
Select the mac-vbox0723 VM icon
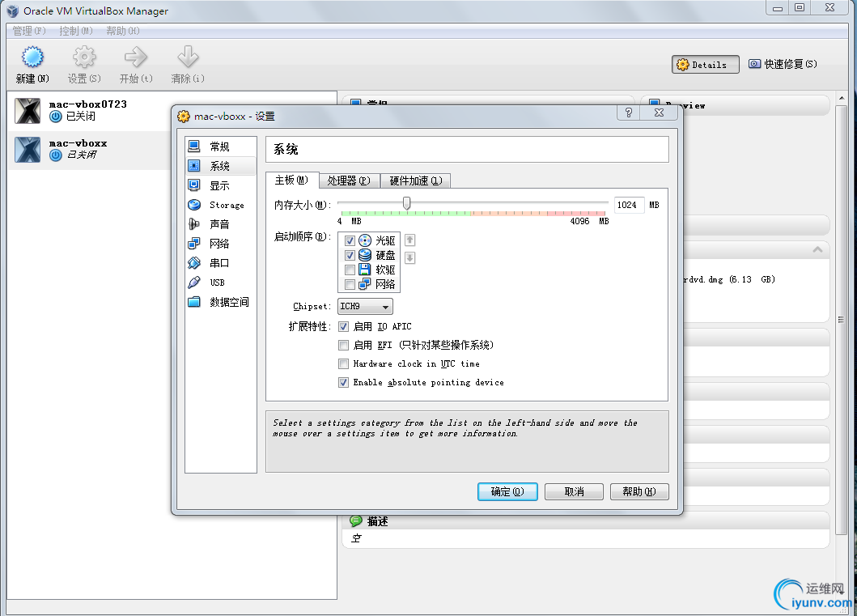pyautogui.click(x=28, y=110)
